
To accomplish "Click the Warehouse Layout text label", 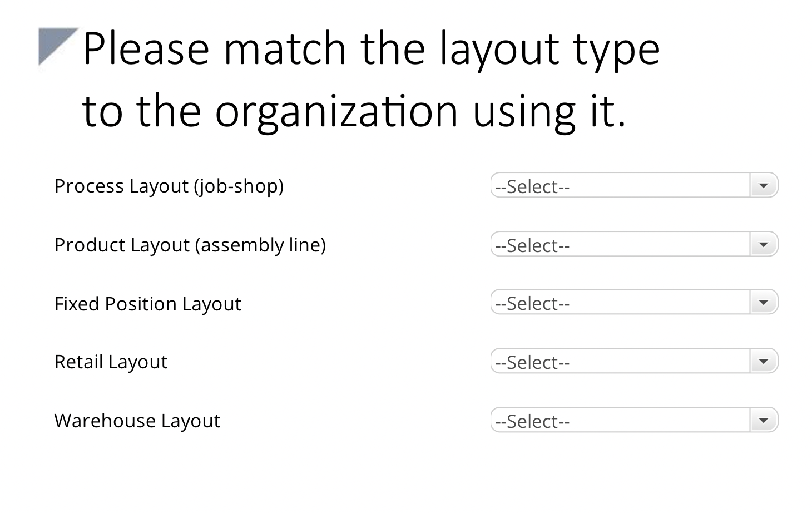I will click(137, 421).
